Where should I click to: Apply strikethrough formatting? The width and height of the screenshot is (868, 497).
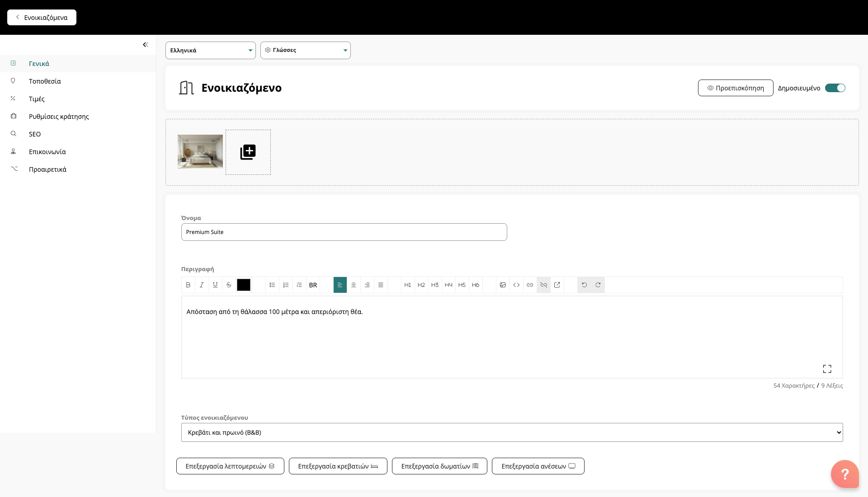229,285
